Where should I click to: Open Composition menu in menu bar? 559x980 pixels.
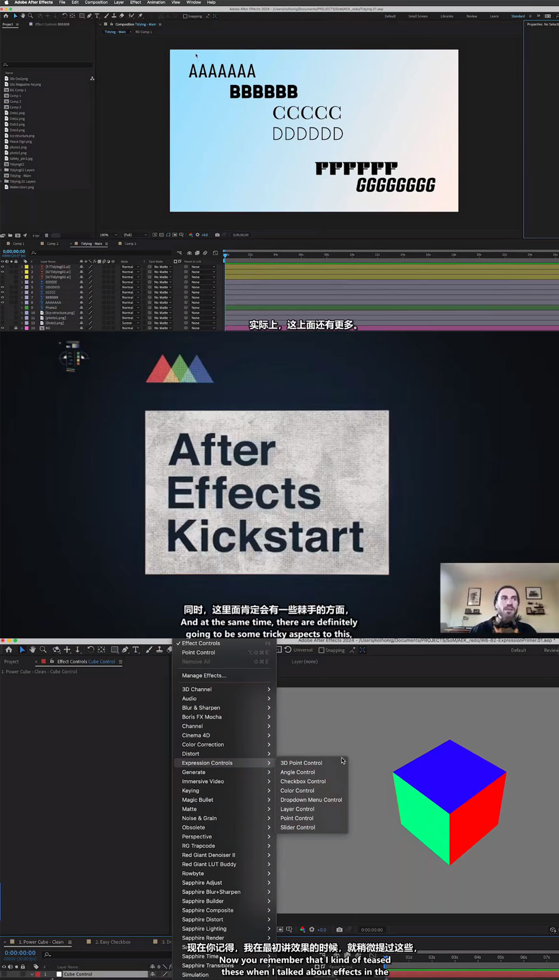pos(96,2)
